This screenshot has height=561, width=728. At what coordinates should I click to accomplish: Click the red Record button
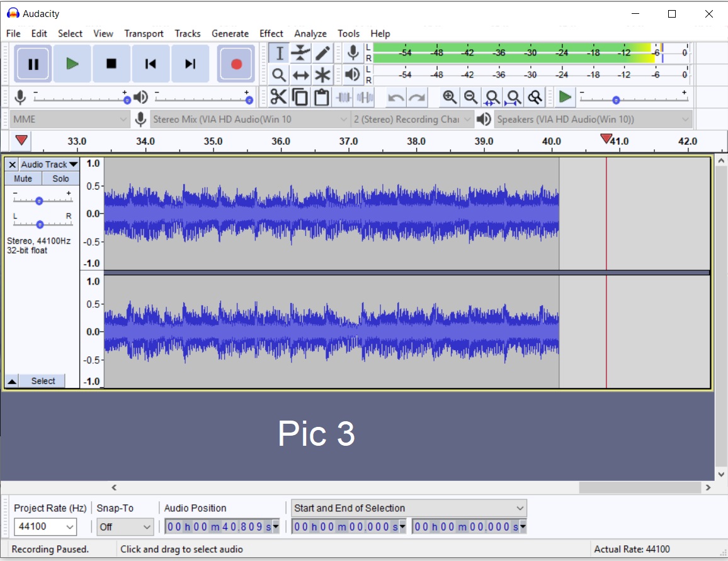(236, 64)
